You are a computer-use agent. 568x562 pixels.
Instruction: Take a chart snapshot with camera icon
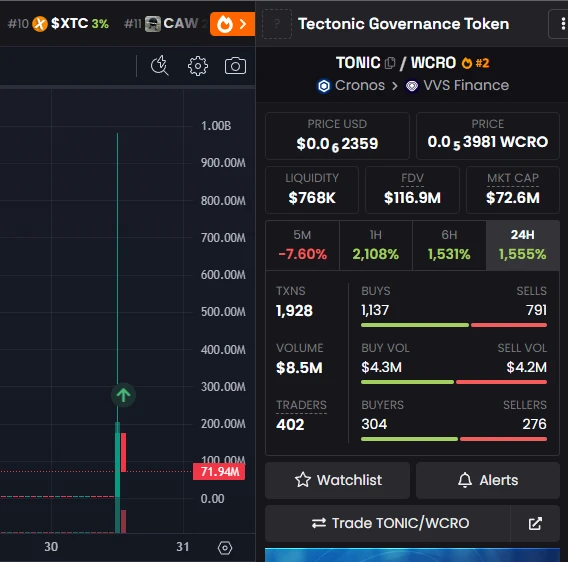coord(235,66)
